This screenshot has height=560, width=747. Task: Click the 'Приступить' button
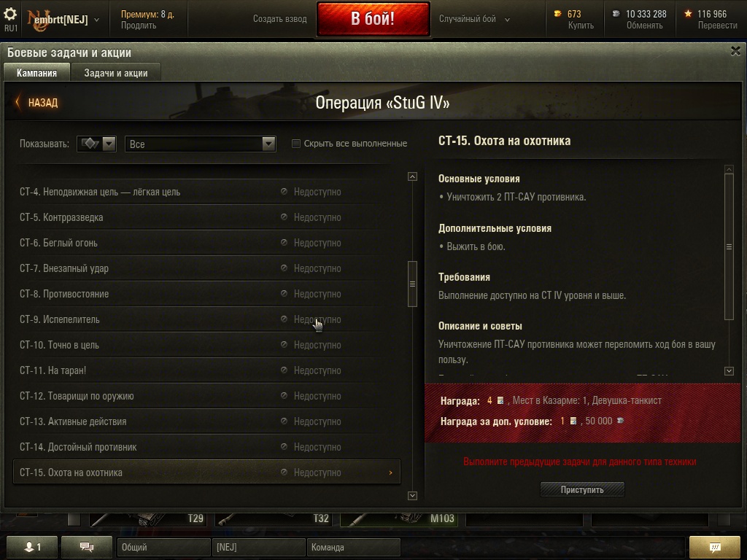582,489
